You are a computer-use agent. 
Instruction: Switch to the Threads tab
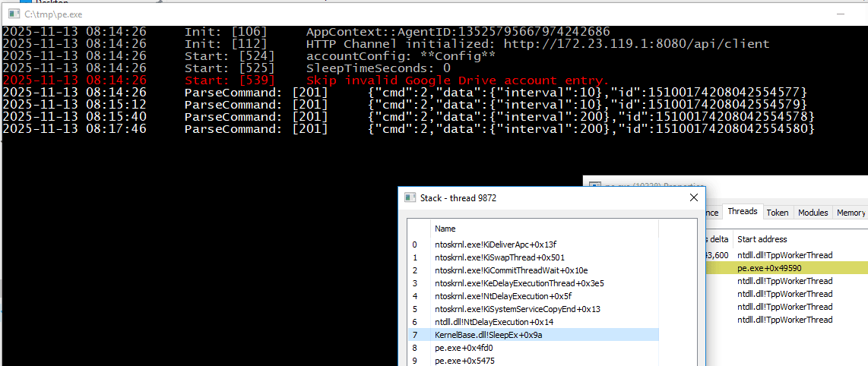pos(742,213)
